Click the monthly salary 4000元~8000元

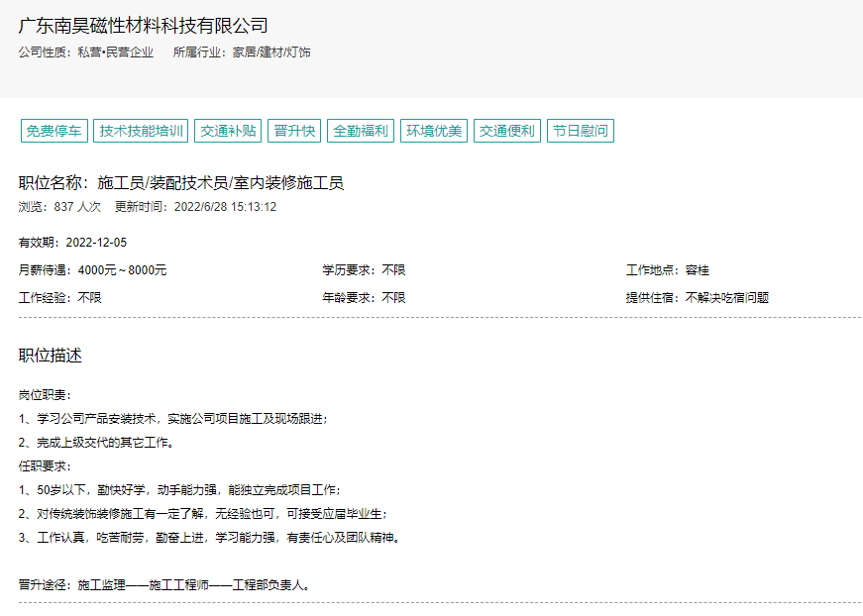pyautogui.click(x=122, y=270)
